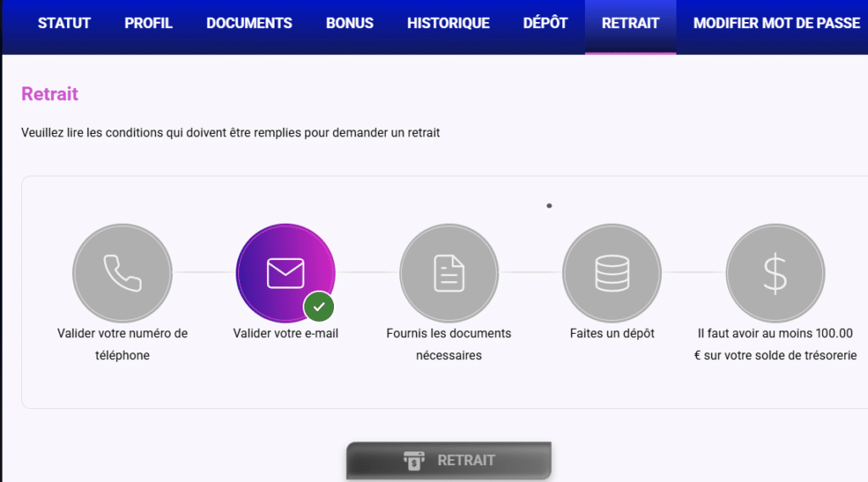The image size is (868, 482).
Task: Click the documents page step icon
Action: point(449,273)
